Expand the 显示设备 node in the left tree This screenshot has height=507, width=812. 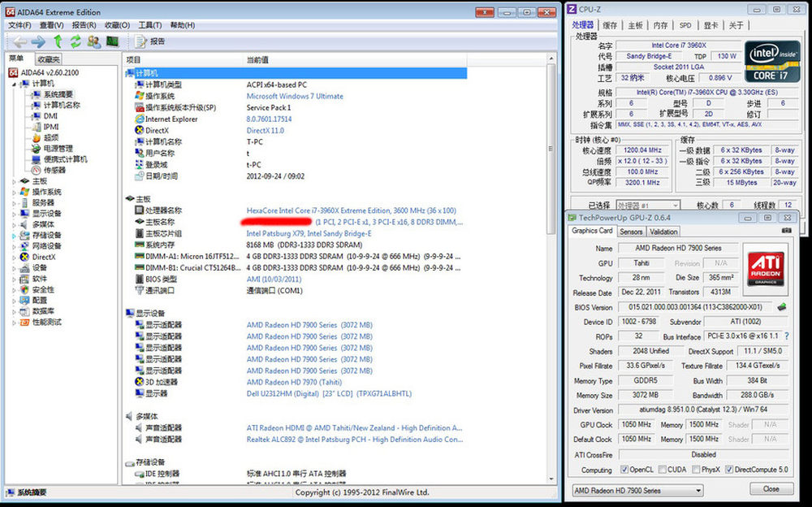14,214
